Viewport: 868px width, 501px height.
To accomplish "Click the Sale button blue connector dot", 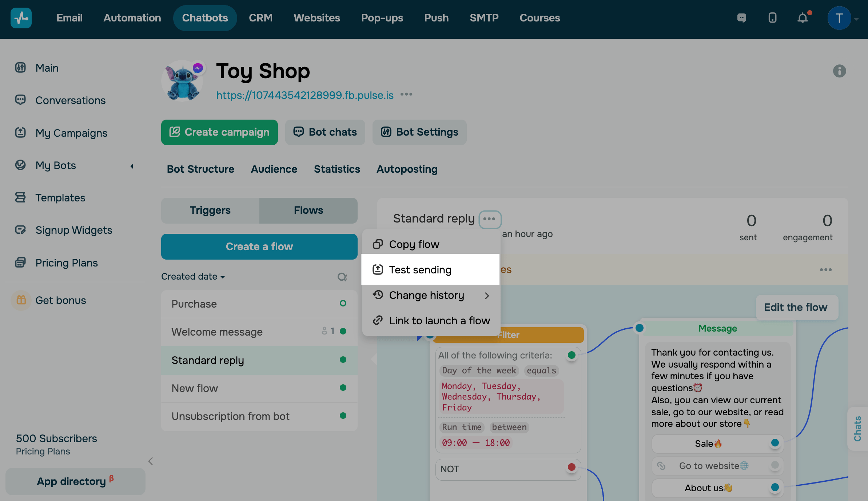I will [775, 443].
